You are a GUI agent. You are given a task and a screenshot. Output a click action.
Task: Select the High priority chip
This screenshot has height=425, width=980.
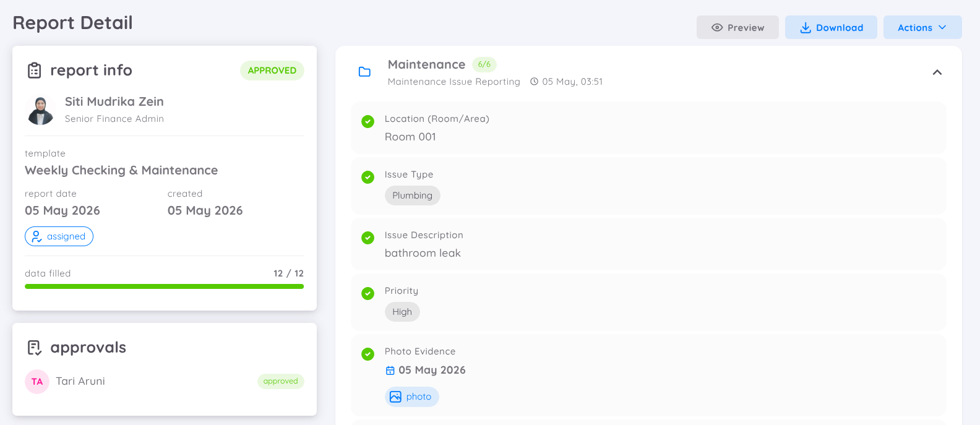402,312
